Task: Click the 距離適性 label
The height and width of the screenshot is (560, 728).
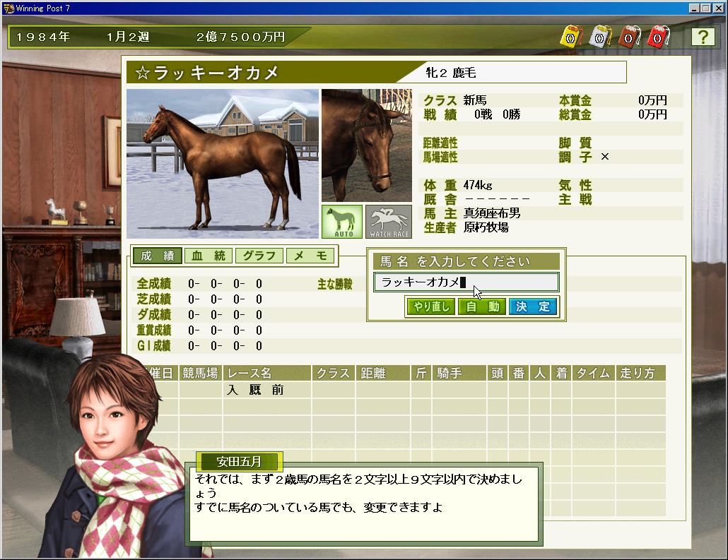Action: pos(440,143)
